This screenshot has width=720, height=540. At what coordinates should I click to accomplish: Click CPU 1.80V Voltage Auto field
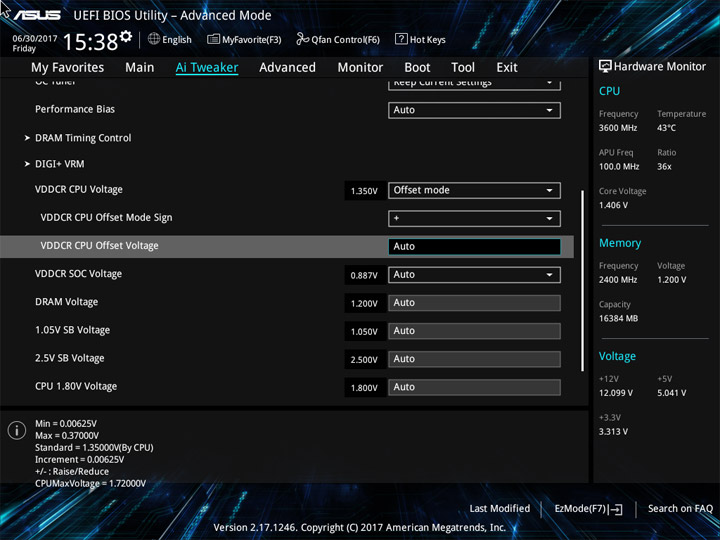[474, 387]
